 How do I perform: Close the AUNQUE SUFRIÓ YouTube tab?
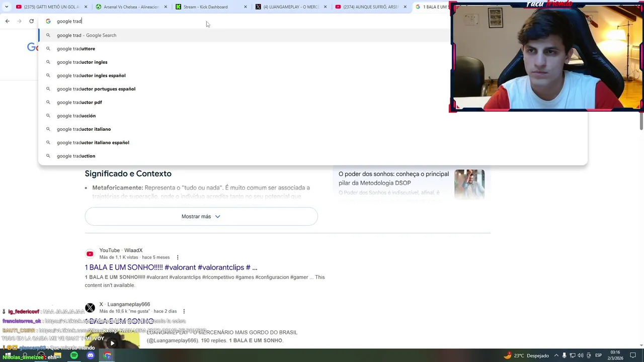point(405,7)
